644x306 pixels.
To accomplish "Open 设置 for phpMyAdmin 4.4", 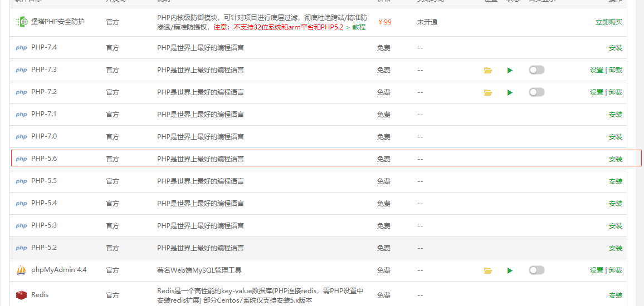I will pyautogui.click(x=597, y=270).
